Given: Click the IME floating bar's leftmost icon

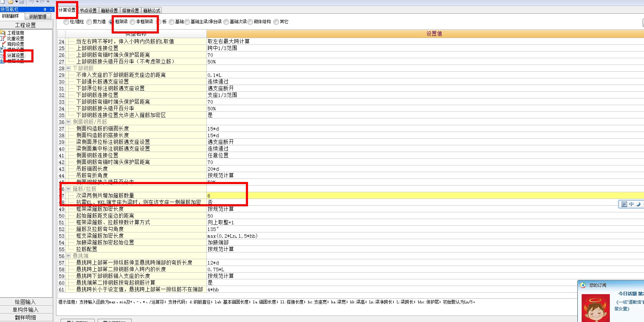Looking at the screenshot, I should pyautogui.click(x=624, y=204).
